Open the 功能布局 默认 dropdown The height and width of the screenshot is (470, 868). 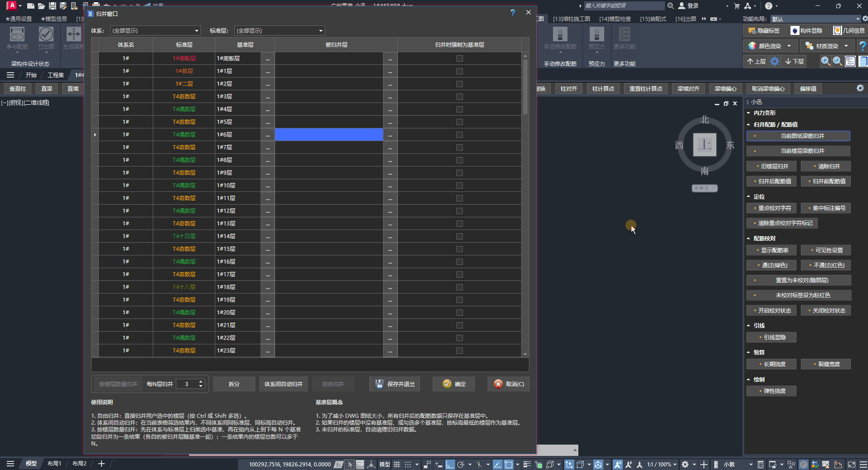point(815,19)
